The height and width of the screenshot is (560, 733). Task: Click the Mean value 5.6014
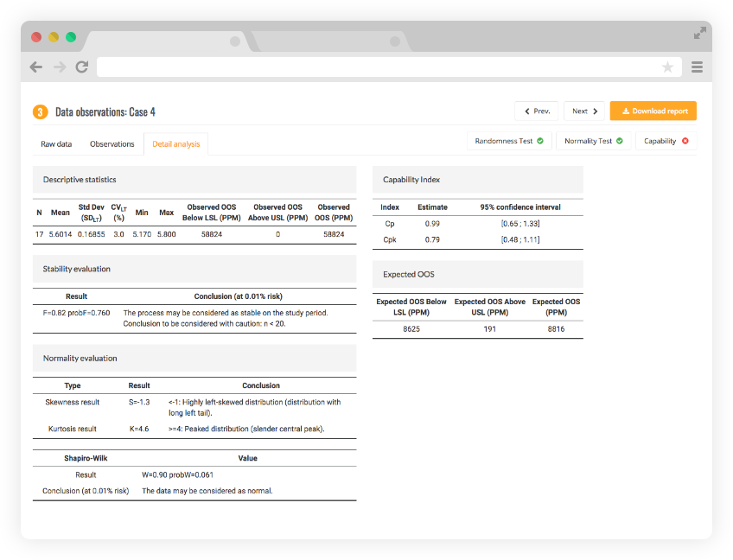[61, 235]
